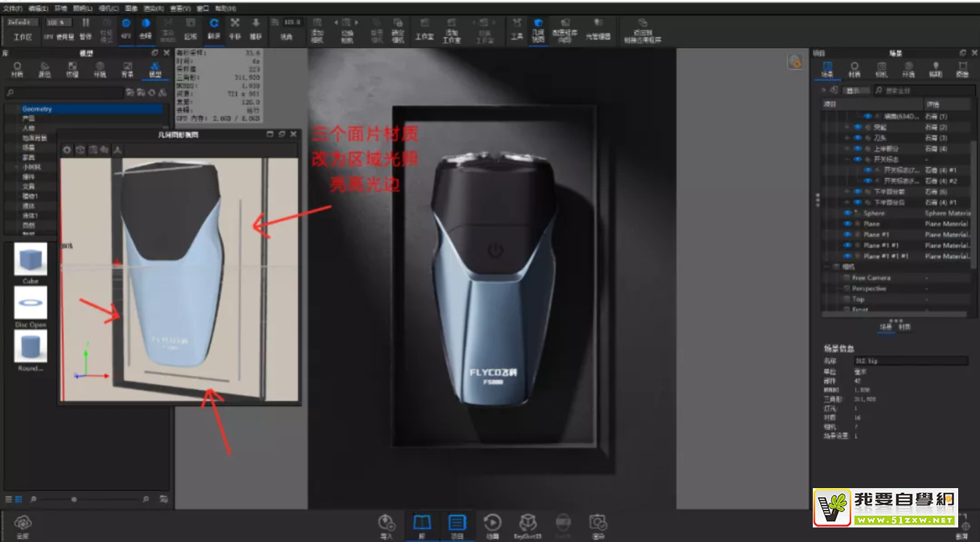Select the Cube model thumbnail
Screen dimensions: 980x542
(31, 260)
